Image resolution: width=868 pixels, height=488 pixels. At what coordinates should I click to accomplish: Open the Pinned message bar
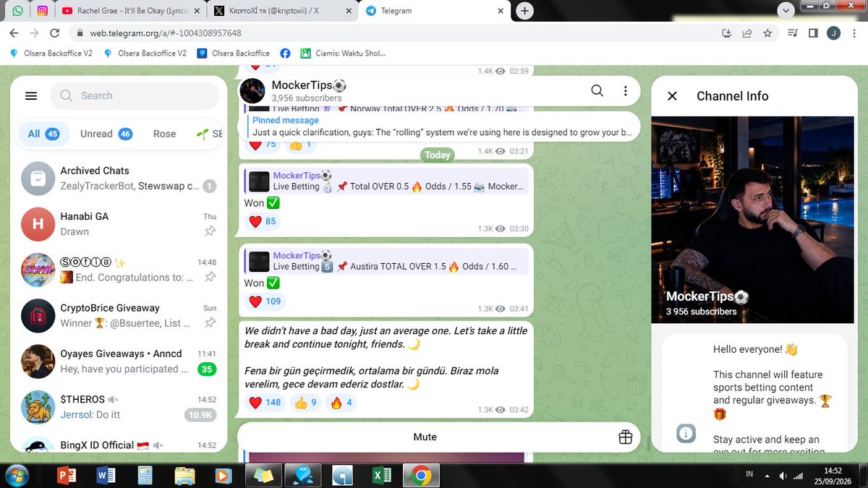(x=439, y=127)
